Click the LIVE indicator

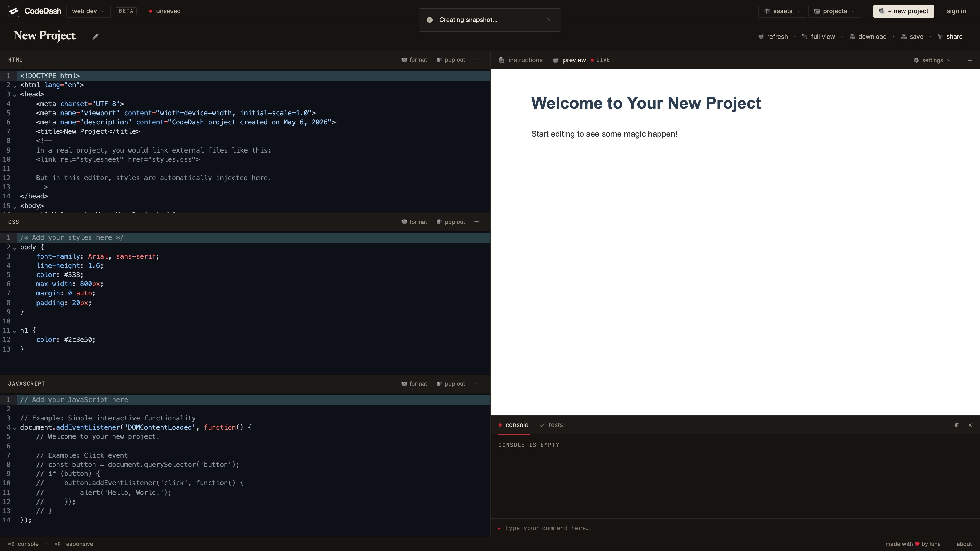pos(600,60)
